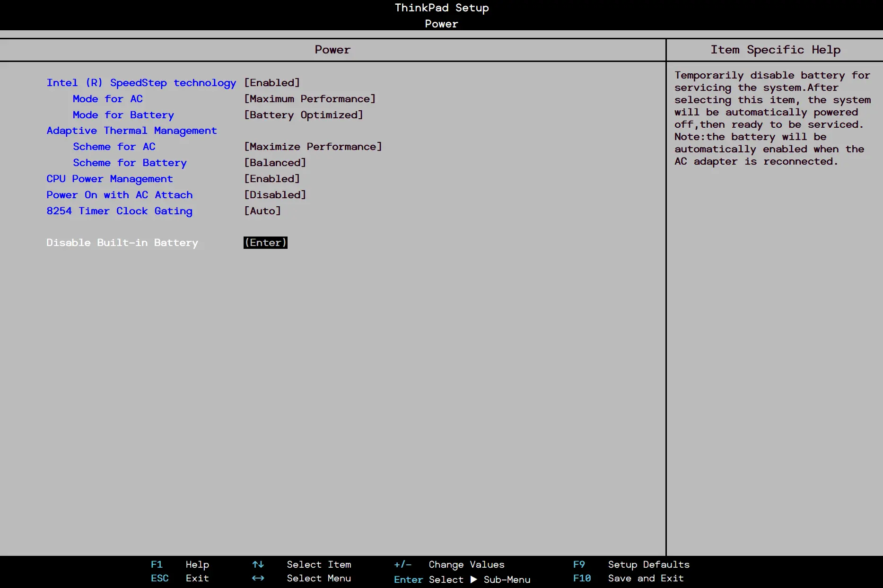Click the +/- Change Values hint
This screenshot has width=883, height=588.
coord(449,565)
